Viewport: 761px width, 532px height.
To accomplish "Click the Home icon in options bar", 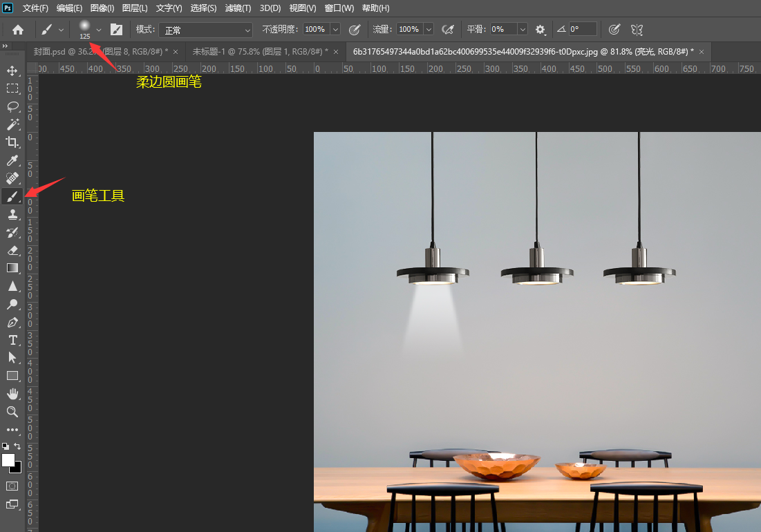I will pos(18,30).
